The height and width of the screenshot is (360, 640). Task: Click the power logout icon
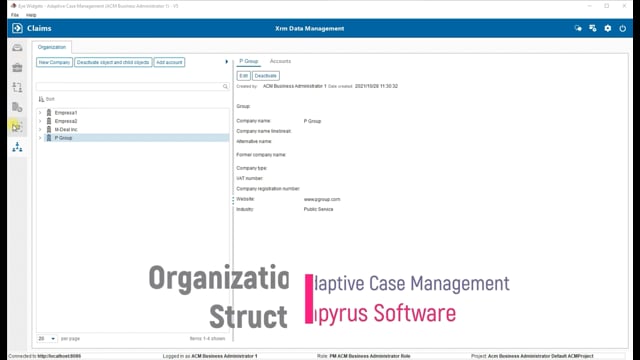click(x=622, y=28)
